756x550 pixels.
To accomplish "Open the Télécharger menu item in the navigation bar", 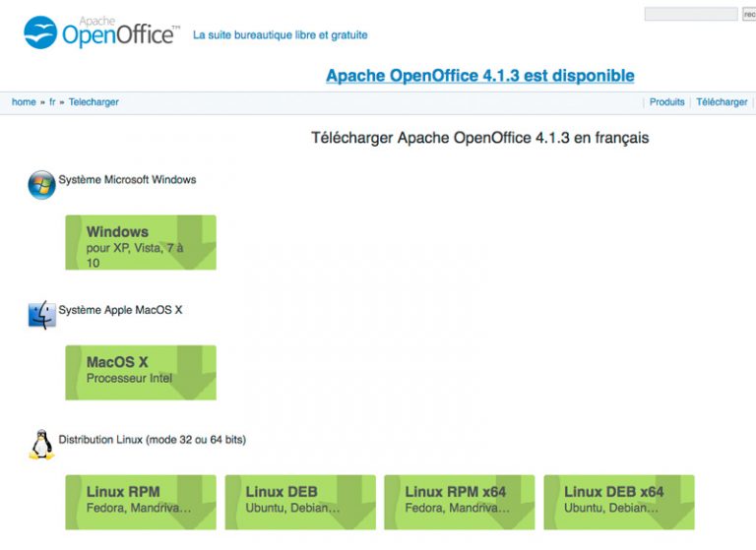I will [x=722, y=102].
